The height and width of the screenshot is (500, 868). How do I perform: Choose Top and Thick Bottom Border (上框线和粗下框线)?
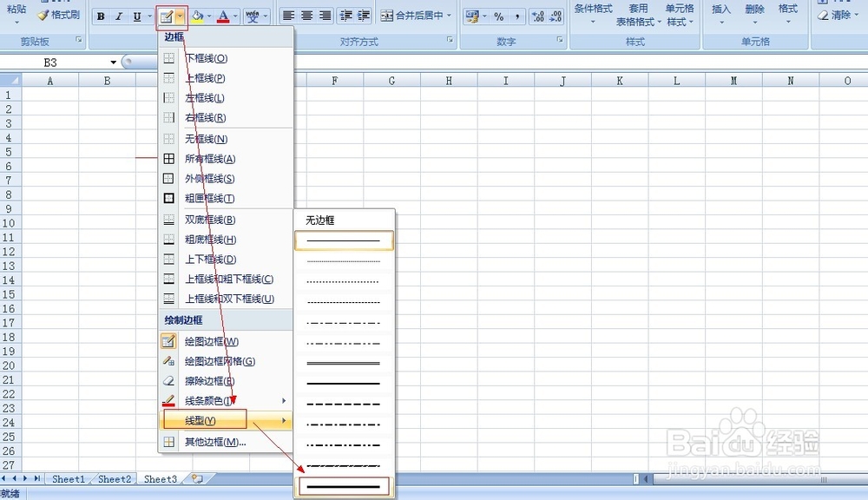226,279
